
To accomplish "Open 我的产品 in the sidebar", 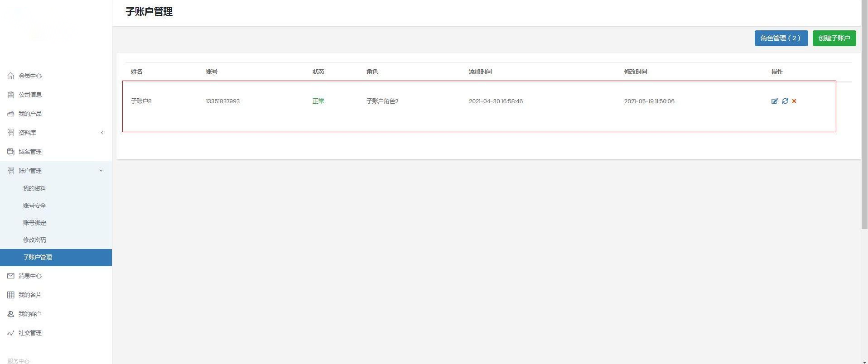I will click(30, 114).
